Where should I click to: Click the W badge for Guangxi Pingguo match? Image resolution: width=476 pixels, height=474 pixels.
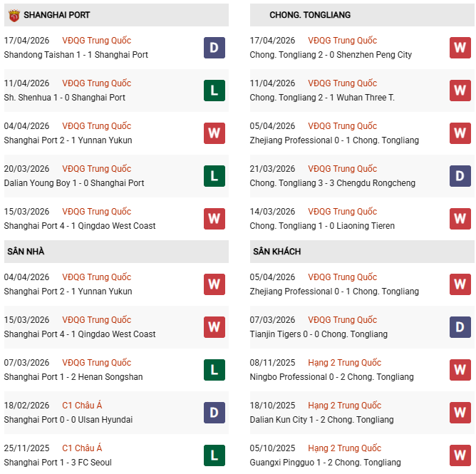[x=460, y=455]
